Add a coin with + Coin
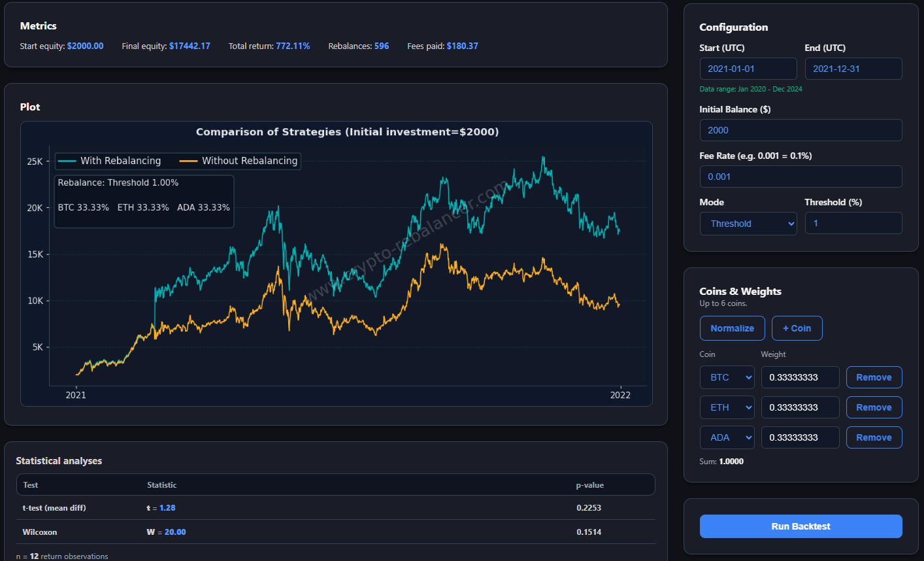The width and height of the screenshot is (924, 561). tap(797, 328)
